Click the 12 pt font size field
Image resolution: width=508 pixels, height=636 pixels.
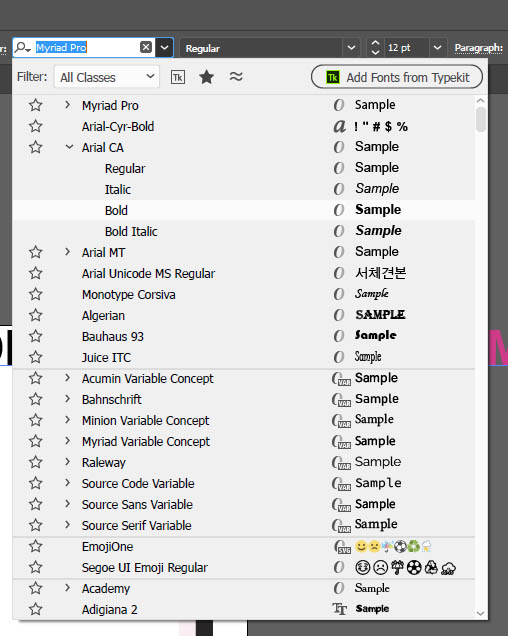click(406, 48)
